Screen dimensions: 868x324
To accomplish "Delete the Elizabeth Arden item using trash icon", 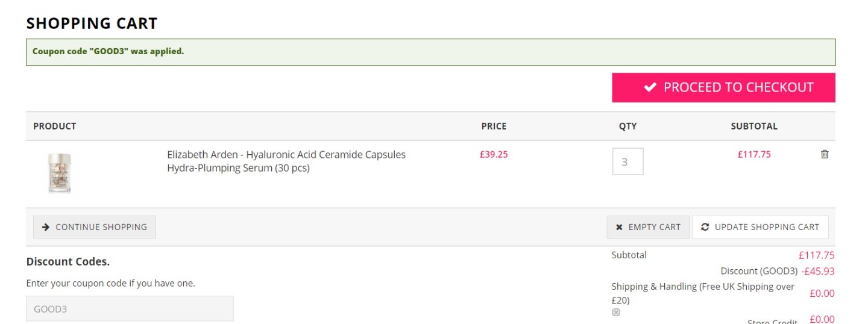I will click(825, 154).
